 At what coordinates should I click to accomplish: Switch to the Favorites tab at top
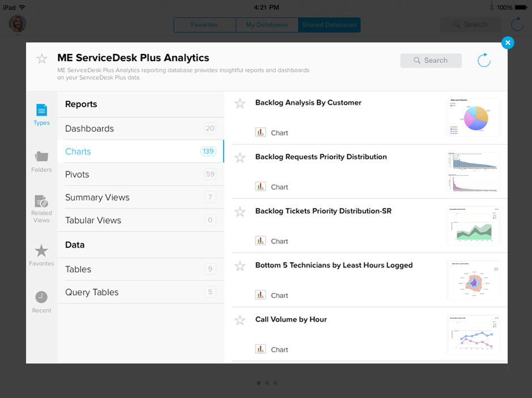click(205, 25)
